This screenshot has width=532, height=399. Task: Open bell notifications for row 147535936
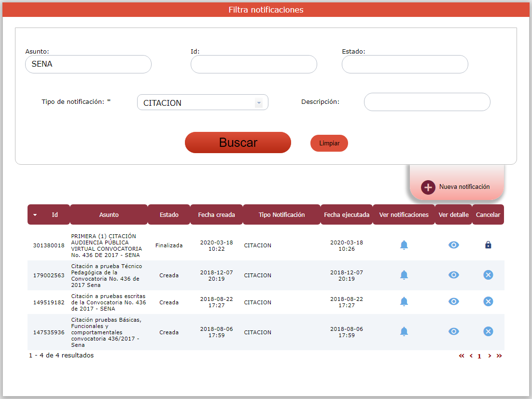tap(404, 331)
